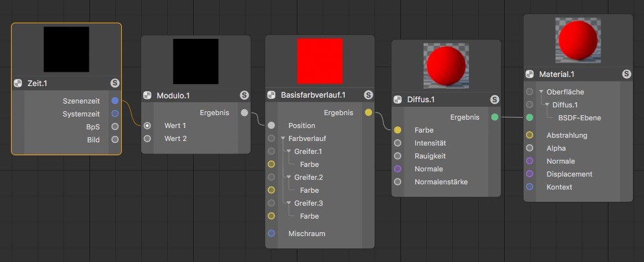Screen dimensions: 644x262
Task: Click the BSDF-Ebene input port on Material.1
Action: (529, 118)
